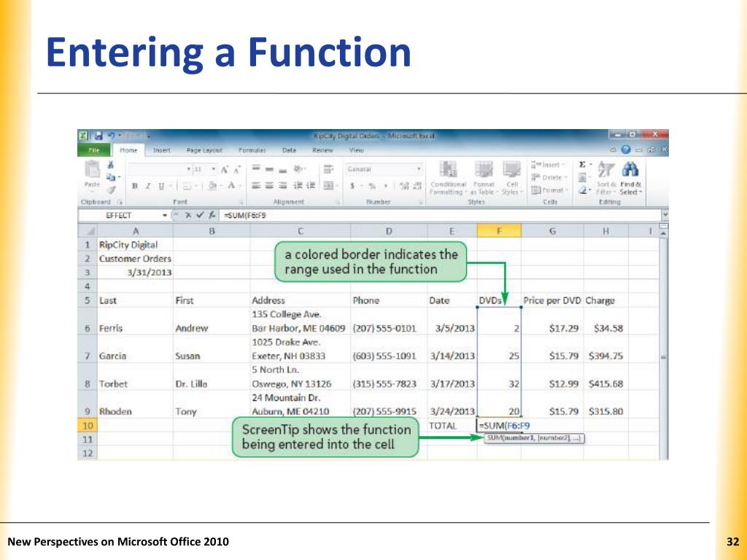This screenshot has height=560, width=747.
Task: Undo the last action in Excel
Action: (x=111, y=136)
